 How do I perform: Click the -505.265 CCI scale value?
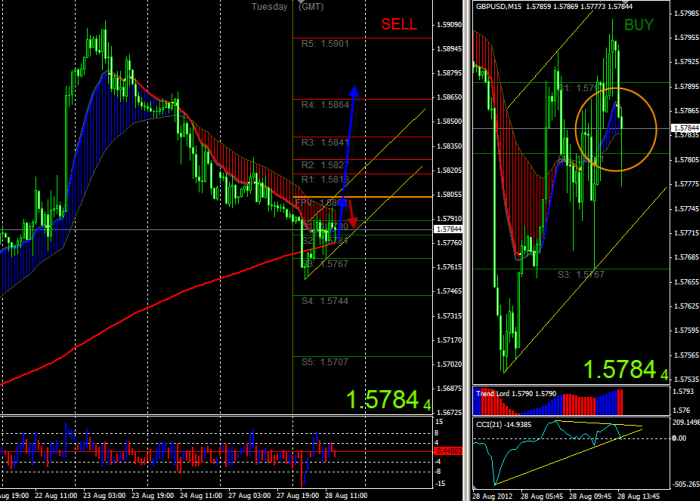686,484
